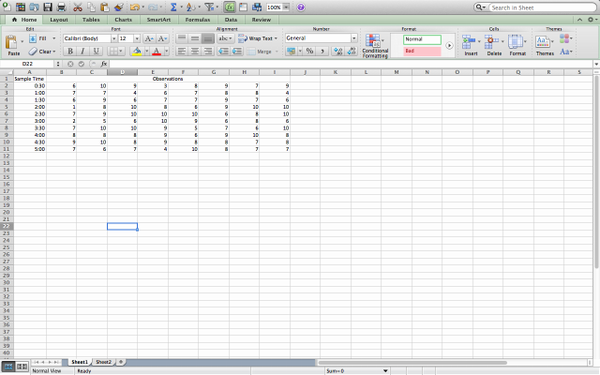Decrease font size with the smaller A
The width and height of the screenshot is (600, 375).
[162, 39]
